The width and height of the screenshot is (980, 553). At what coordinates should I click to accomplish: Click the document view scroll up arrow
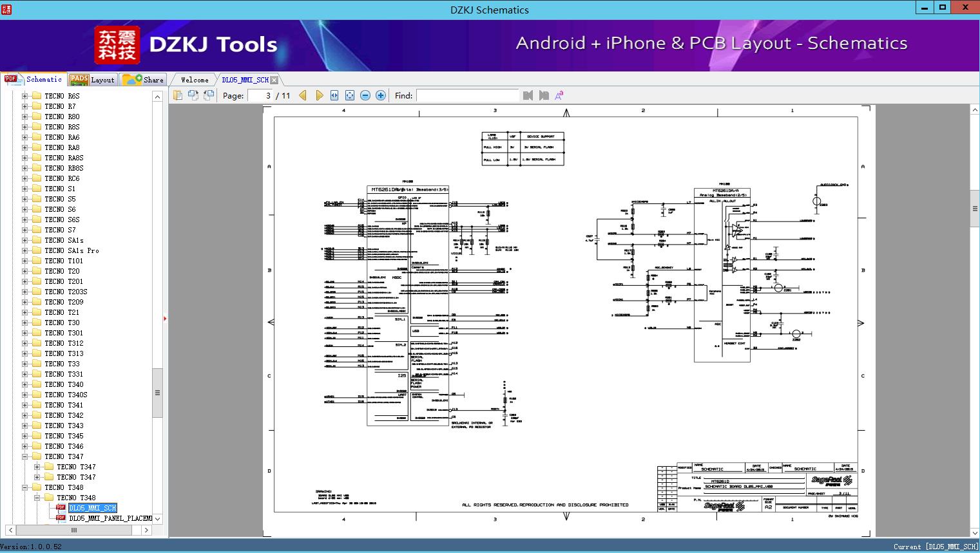point(974,110)
